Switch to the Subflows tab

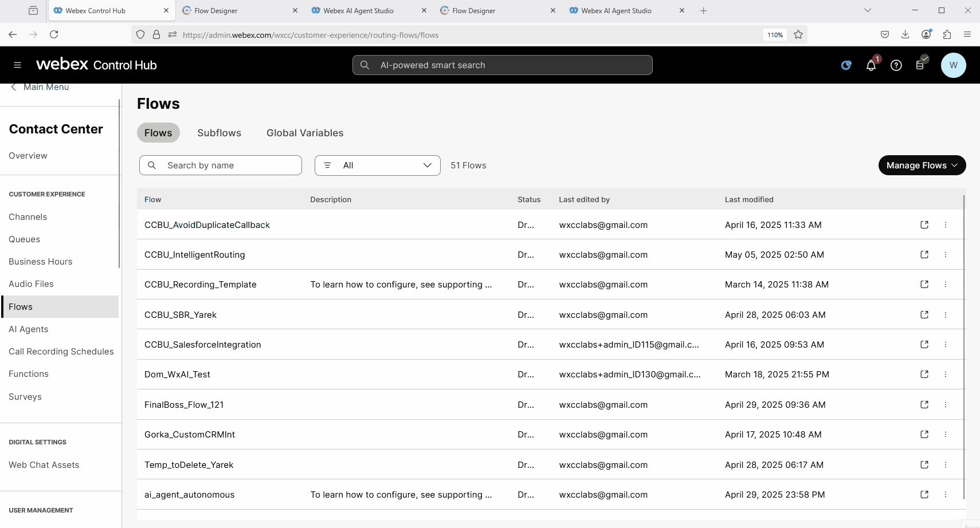(x=219, y=133)
